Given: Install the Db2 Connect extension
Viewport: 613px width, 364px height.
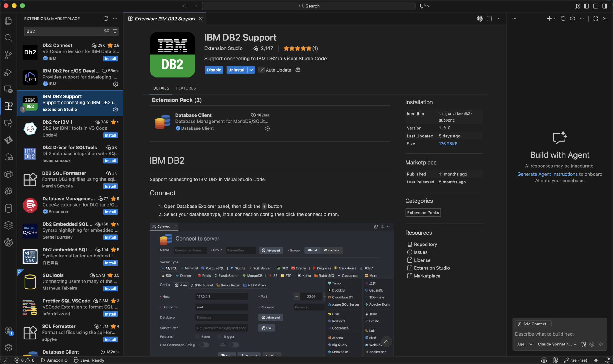Looking at the screenshot, I should 110,58.
